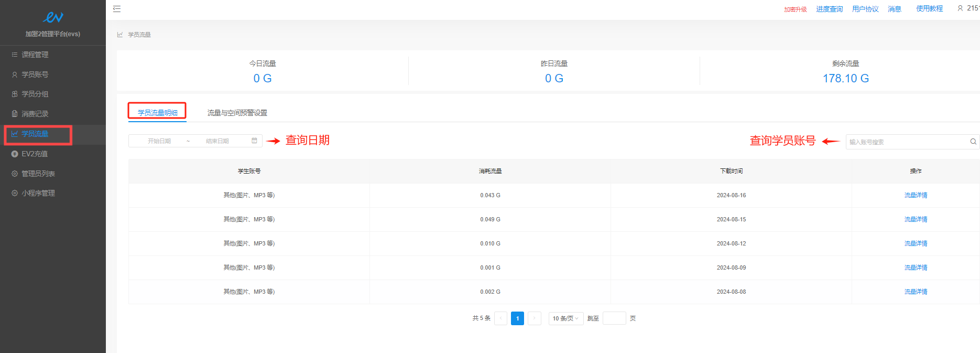This screenshot has width=980, height=353.
Task: Expand the 10 条/页 page size dropdown
Action: click(565, 318)
